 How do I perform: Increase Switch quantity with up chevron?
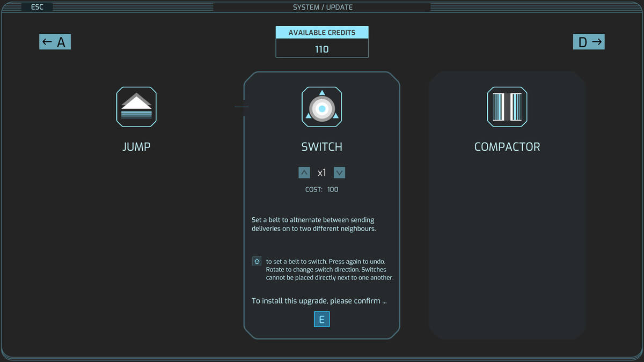pyautogui.click(x=304, y=173)
